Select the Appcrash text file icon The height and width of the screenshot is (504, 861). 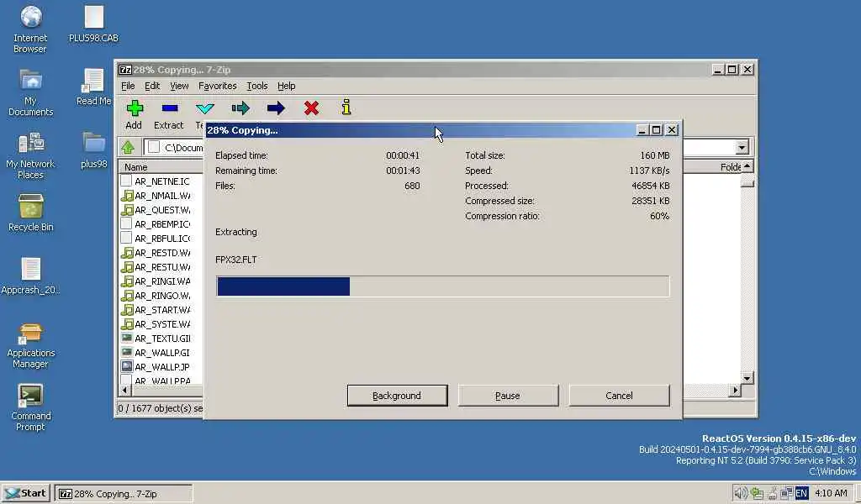tap(31, 276)
